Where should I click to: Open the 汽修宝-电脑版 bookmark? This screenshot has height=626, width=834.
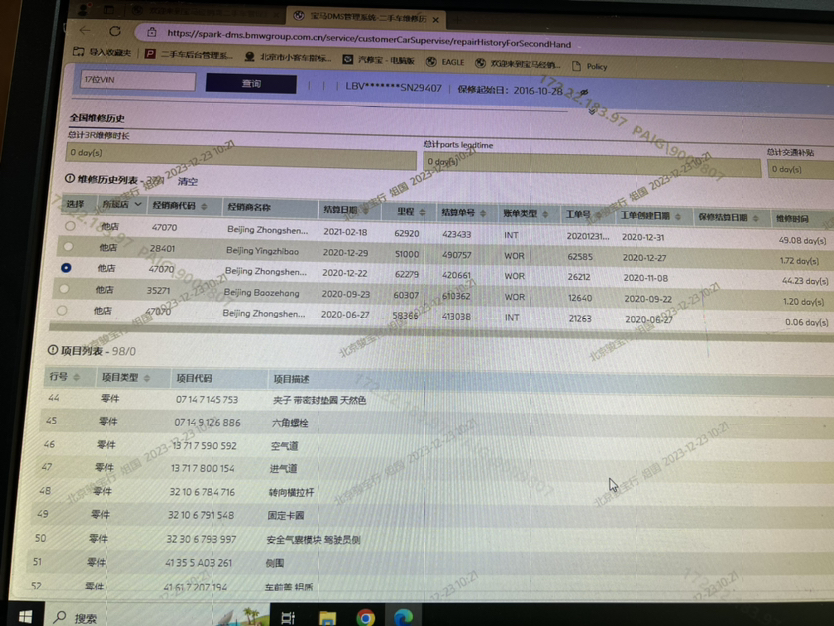378,60
